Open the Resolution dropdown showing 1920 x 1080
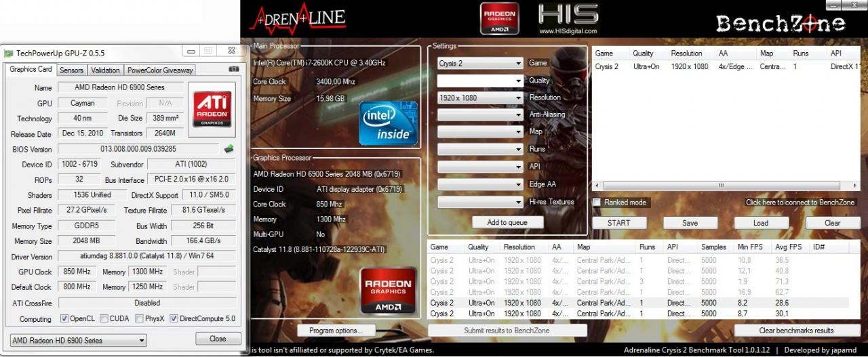The image size is (868, 357). point(480,98)
